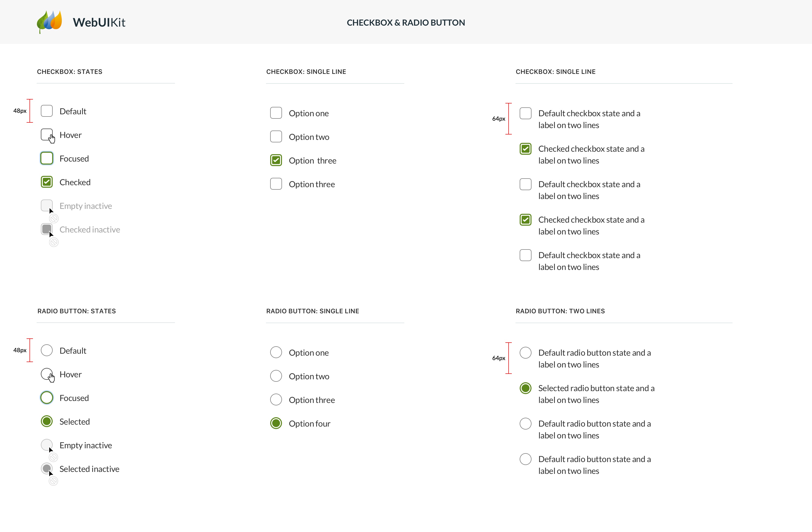The image size is (812, 532).
Task: Select the Default radio button under States
Action: tap(47, 350)
